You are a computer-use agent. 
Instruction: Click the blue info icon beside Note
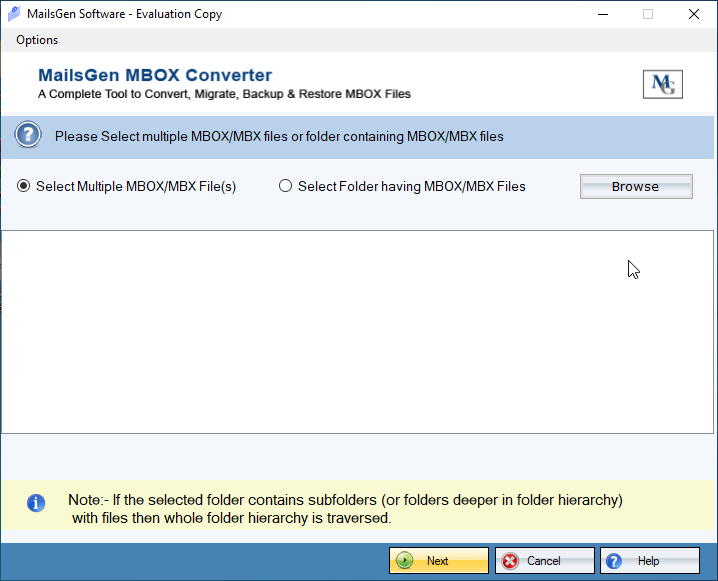(x=36, y=503)
